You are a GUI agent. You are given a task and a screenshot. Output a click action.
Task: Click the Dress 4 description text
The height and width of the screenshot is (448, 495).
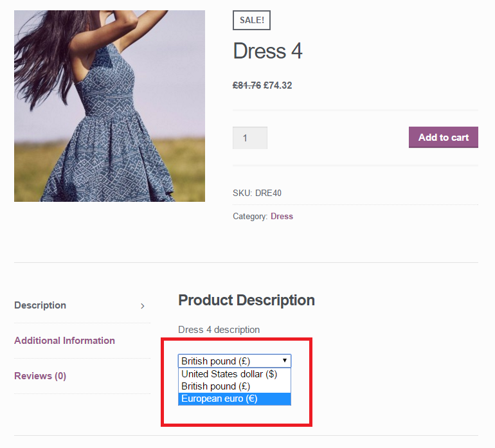(219, 330)
